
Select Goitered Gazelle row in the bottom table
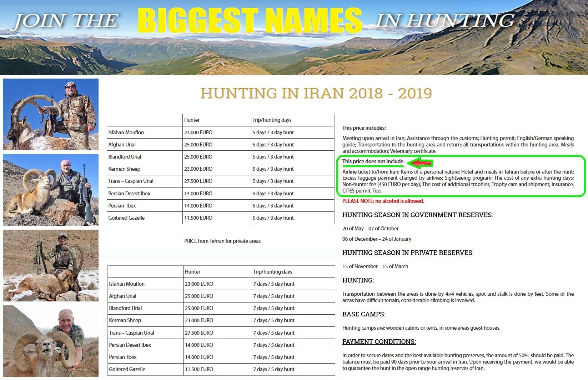127,369
